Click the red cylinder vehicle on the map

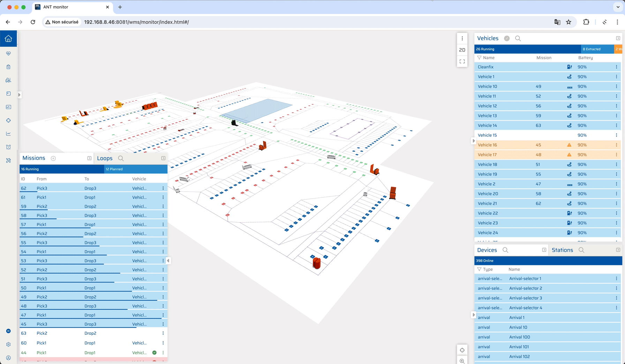(317, 263)
